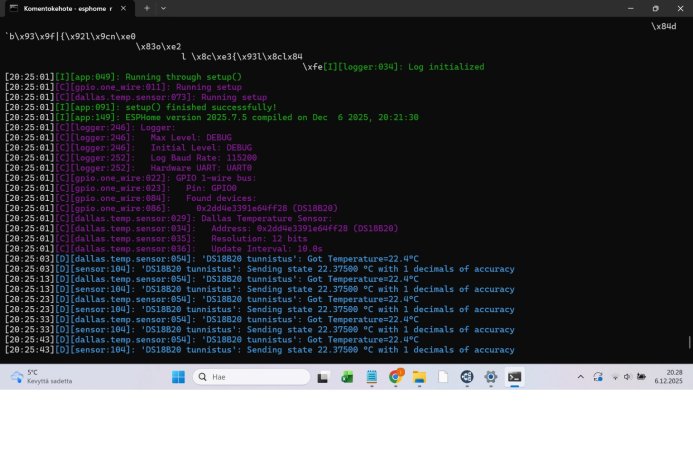The width and height of the screenshot is (693, 450).
Task: Open Task View from taskbar
Action: tap(323, 377)
